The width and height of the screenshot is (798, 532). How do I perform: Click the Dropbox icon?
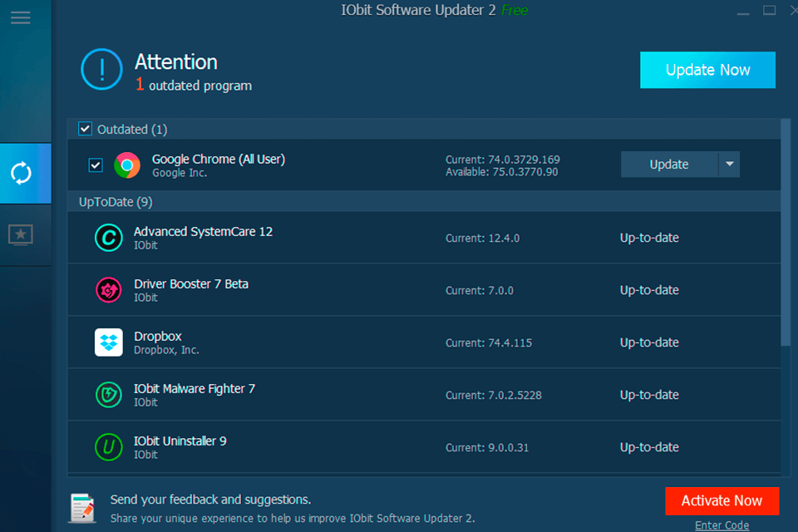pos(108,342)
